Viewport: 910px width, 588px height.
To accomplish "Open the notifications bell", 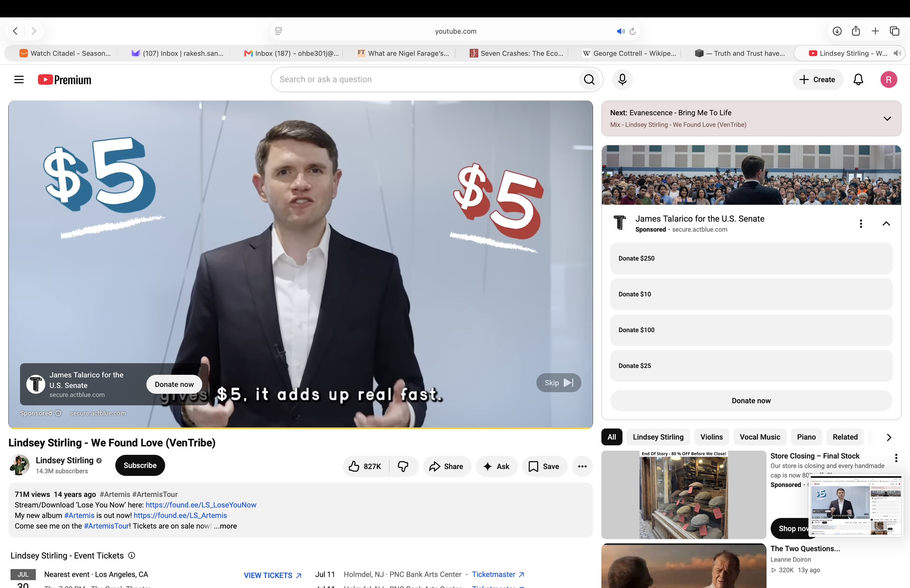I will tap(858, 79).
